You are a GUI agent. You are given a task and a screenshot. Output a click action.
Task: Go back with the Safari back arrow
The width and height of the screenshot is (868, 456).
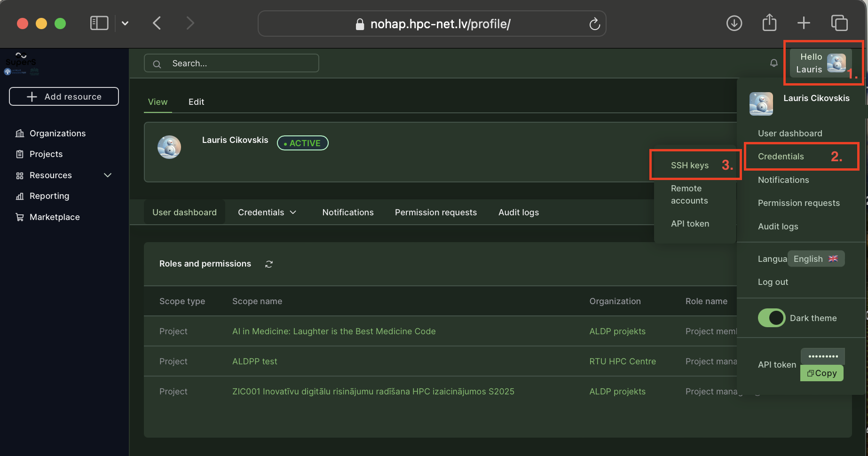(x=157, y=23)
